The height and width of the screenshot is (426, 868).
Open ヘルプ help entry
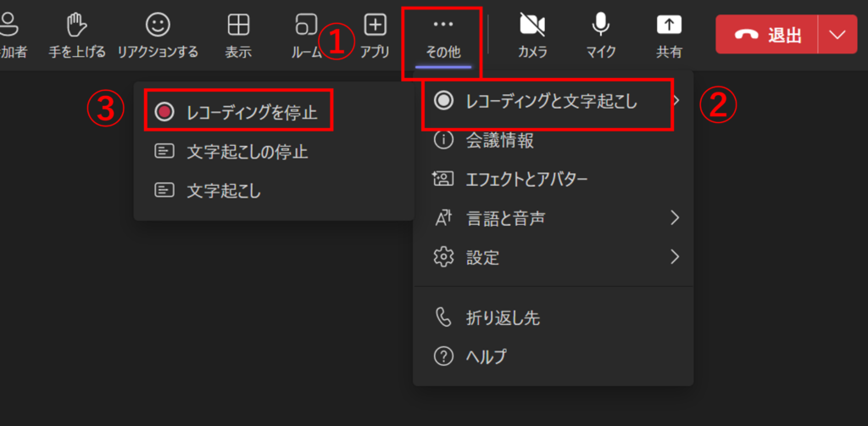pyautogui.click(x=486, y=356)
